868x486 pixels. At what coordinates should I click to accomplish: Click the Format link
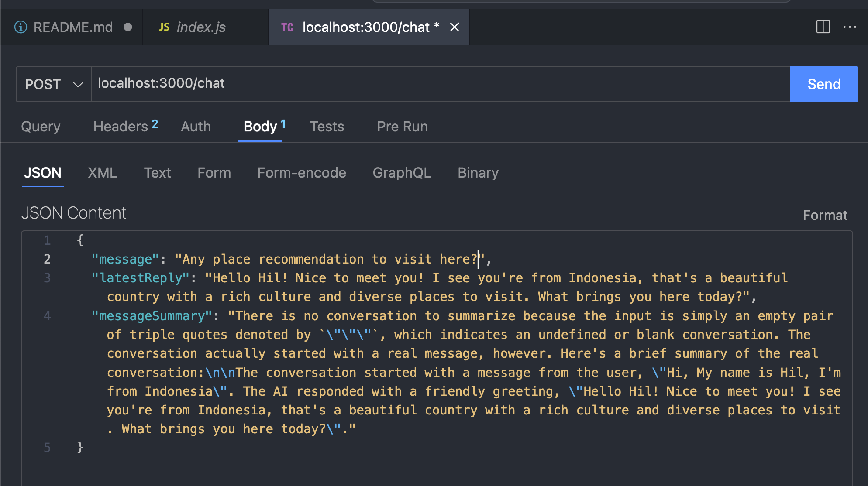point(825,215)
